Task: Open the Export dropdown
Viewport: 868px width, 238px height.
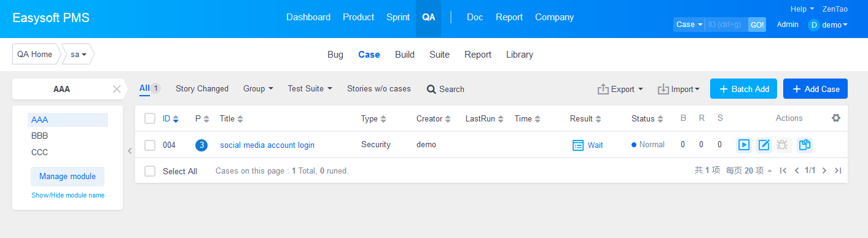Action: point(620,89)
